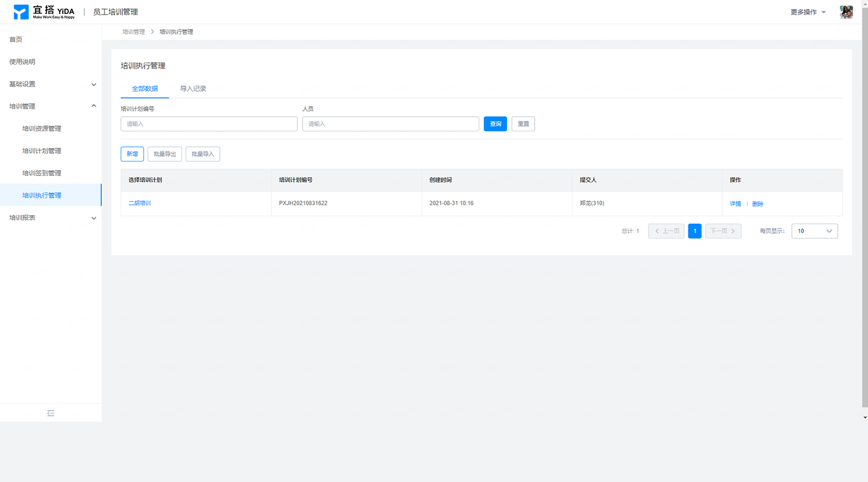Click the 2021-08-31 10:16 cell
The width and height of the screenshot is (868, 482).
tap(497, 203)
